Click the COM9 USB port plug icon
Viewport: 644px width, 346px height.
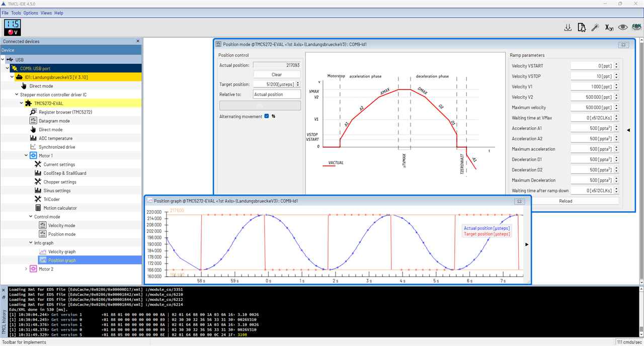tap(14, 68)
